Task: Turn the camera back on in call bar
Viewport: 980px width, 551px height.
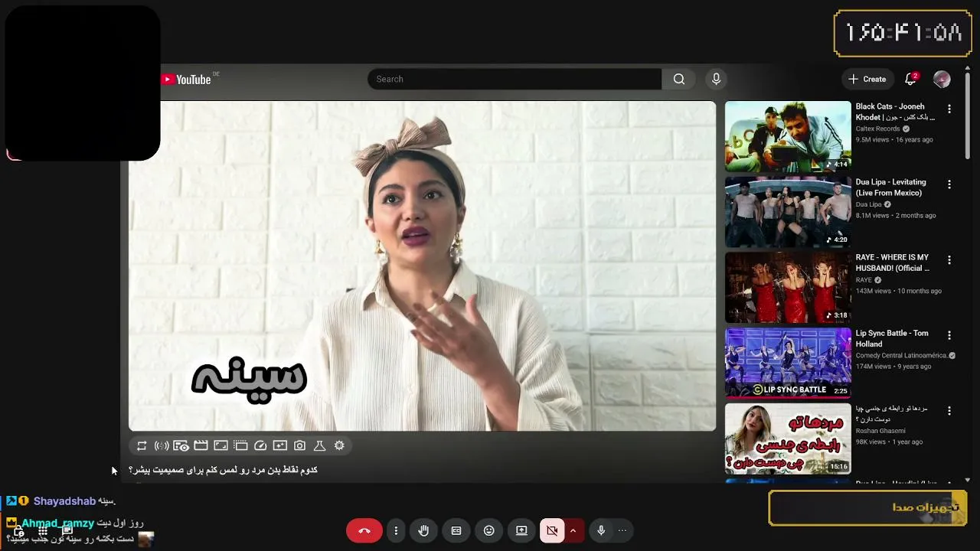Action: click(x=552, y=530)
